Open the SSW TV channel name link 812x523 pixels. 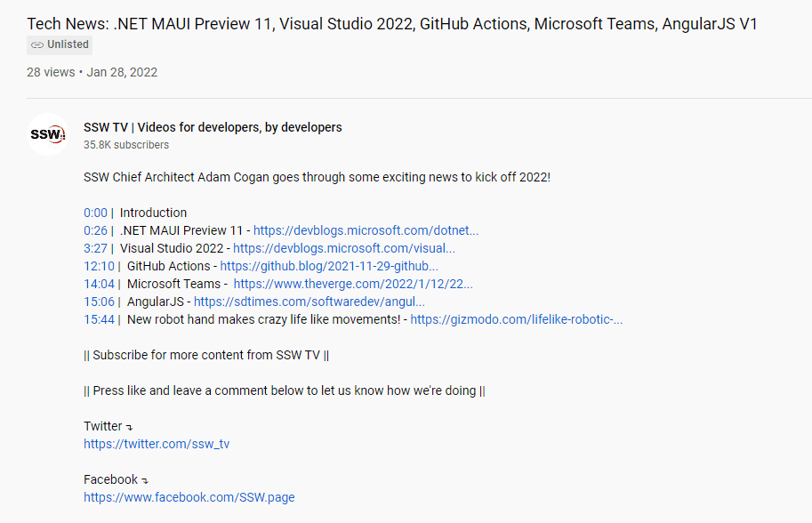coord(213,127)
